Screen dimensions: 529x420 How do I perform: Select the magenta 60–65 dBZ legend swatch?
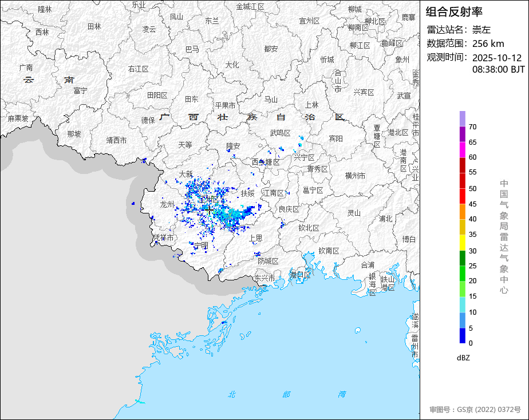tap(462, 150)
